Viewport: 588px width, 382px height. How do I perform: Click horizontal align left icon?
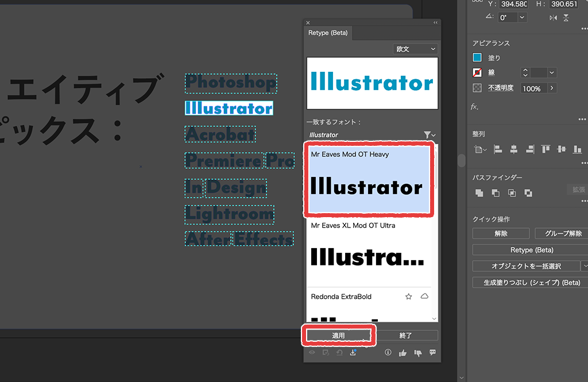point(498,149)
